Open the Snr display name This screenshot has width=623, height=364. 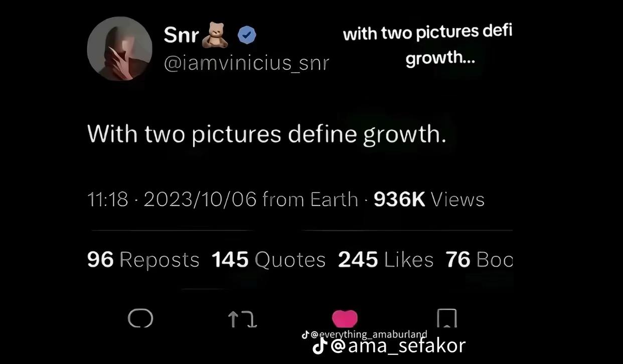pyautogui.click(x=181, y=35)
